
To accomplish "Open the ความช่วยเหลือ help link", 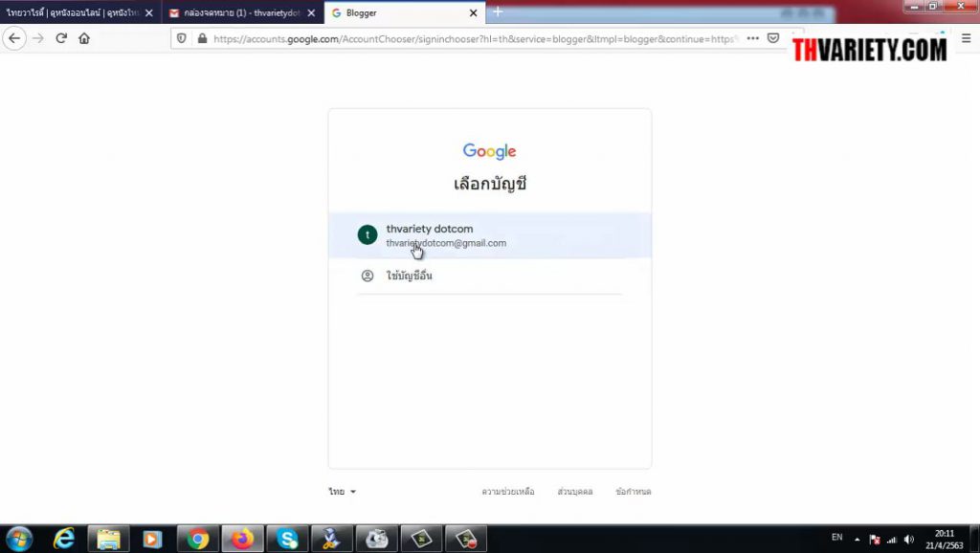I will click(x=508, y=492).
